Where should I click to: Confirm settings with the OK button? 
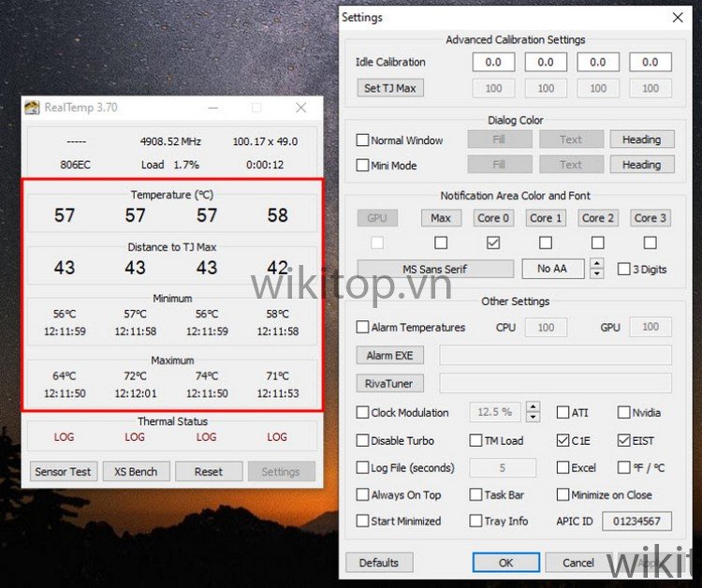pyautogui.click(x=505, y=563)
